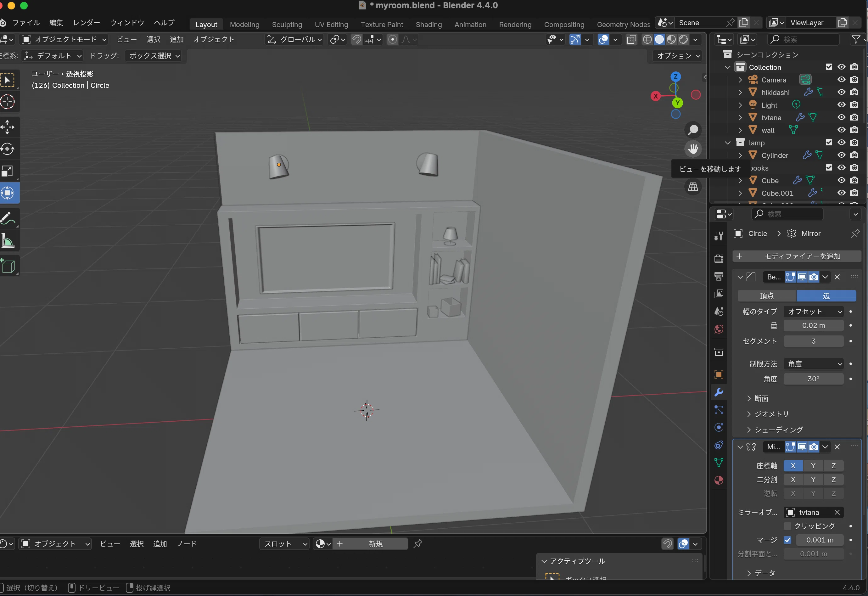The image size is (868, 596).
Task: Open the Modifiers properties tab
Action: 719,392
